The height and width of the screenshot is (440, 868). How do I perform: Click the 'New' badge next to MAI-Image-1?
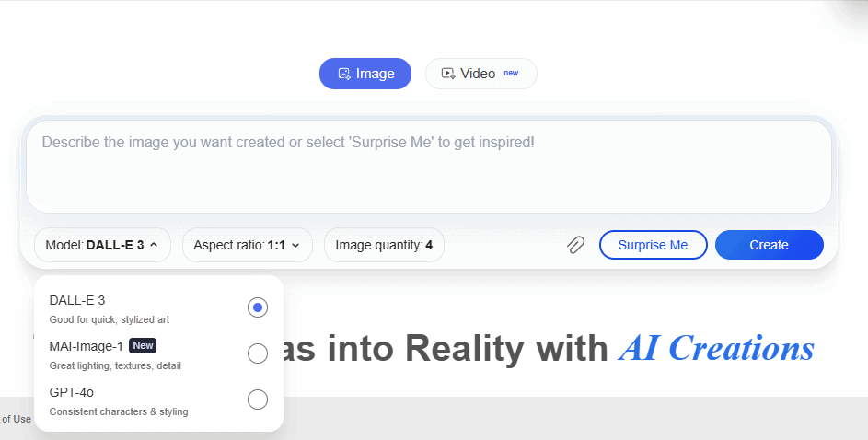click(x=143, y=345)
